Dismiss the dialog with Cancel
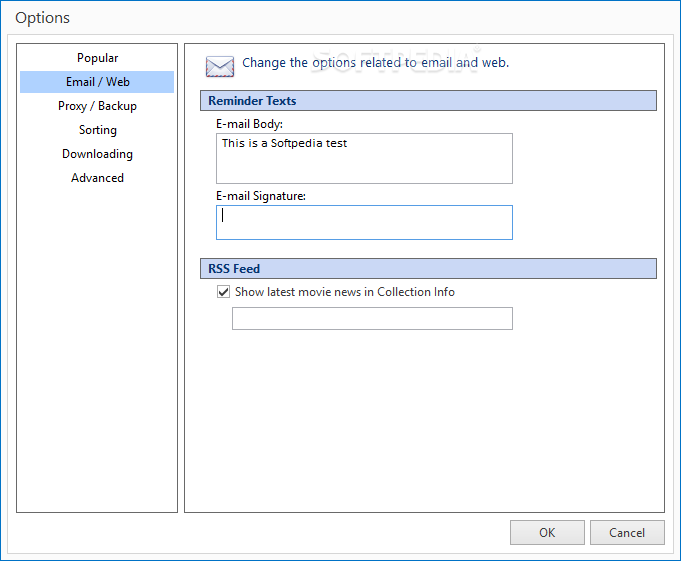The width and height of the screenshot is (681, 561). [x=627, y=532]
